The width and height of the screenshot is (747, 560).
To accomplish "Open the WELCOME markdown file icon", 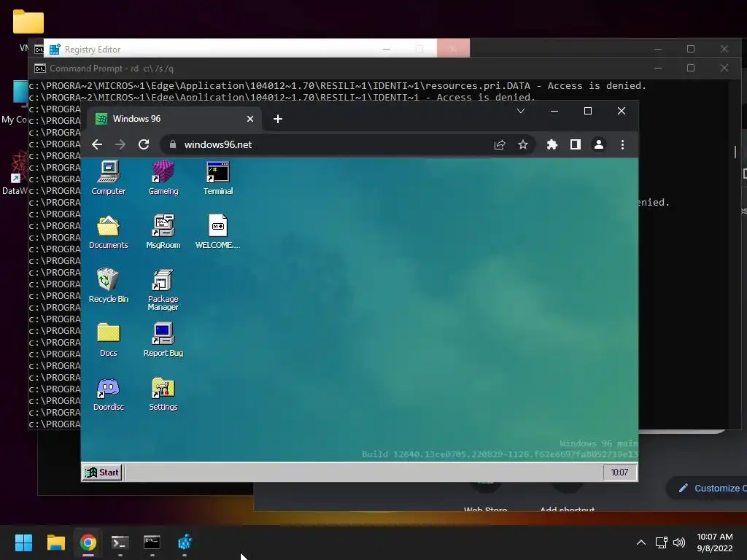I will click(217, 232).
